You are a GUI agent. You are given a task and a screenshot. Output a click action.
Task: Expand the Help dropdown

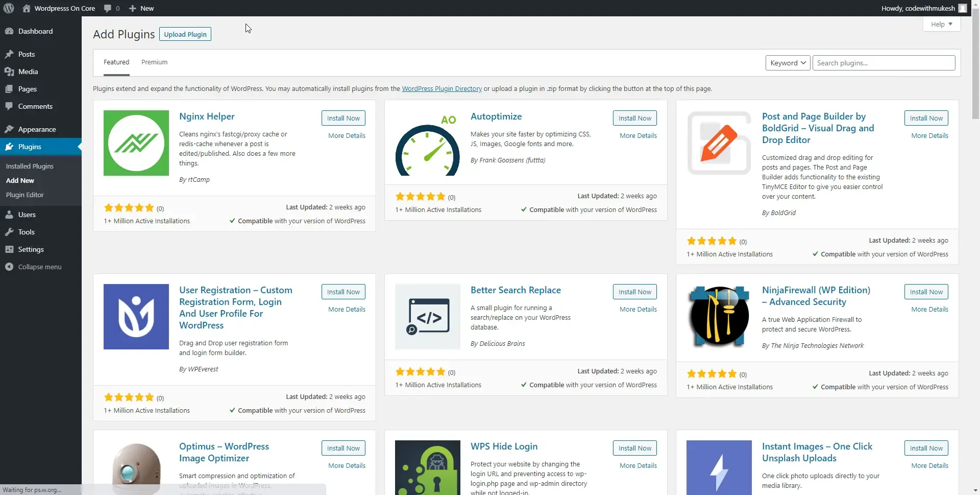click(x=941, y=24)
